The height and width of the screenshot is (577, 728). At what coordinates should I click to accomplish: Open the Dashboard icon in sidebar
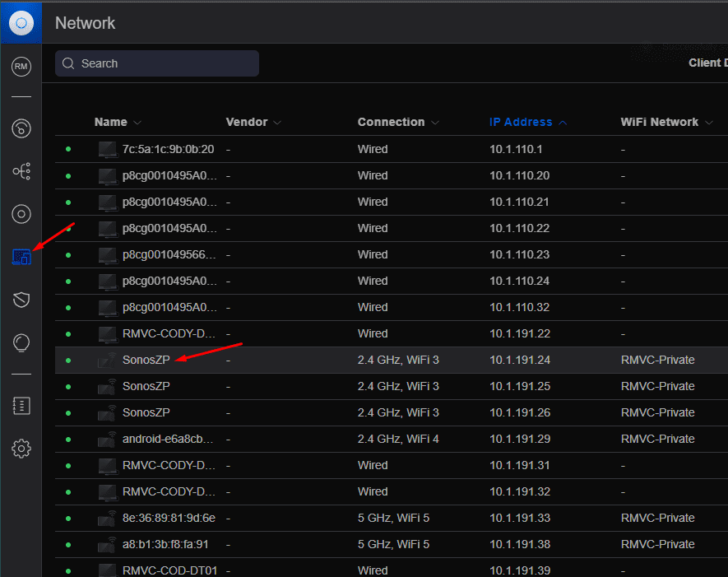point(21,128)
